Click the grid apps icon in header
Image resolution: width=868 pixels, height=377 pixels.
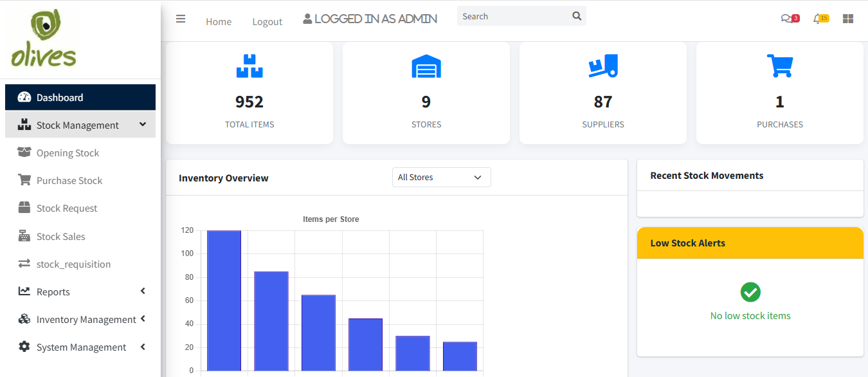[848, 19]
